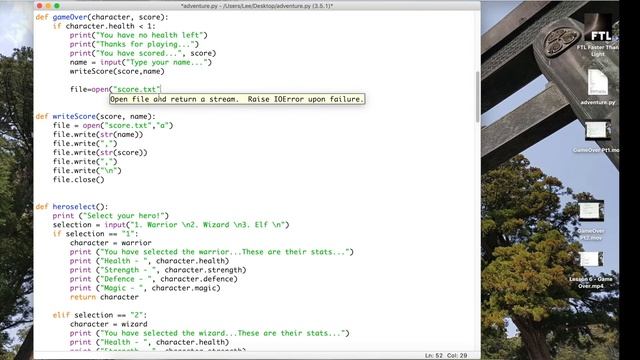
Task: Click the 'def heroselect():' definition line
Action: tap(72, 207)
